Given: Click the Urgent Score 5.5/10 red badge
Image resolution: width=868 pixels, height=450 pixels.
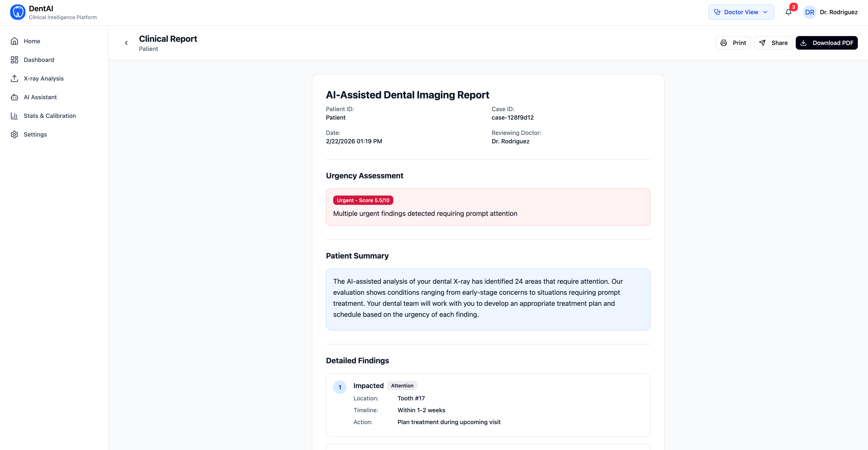Looking at the screenshot, I should pyautogui.click(x=363, y=200).
